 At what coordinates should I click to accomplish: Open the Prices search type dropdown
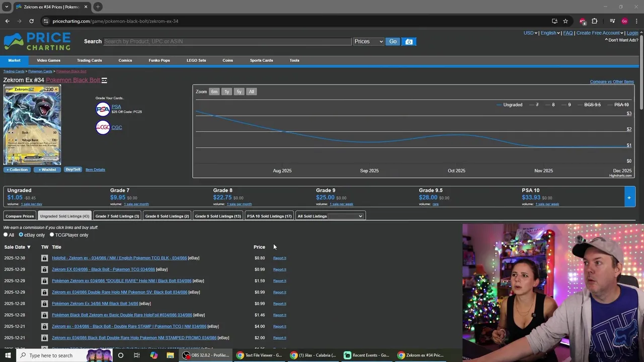(368, 42)
